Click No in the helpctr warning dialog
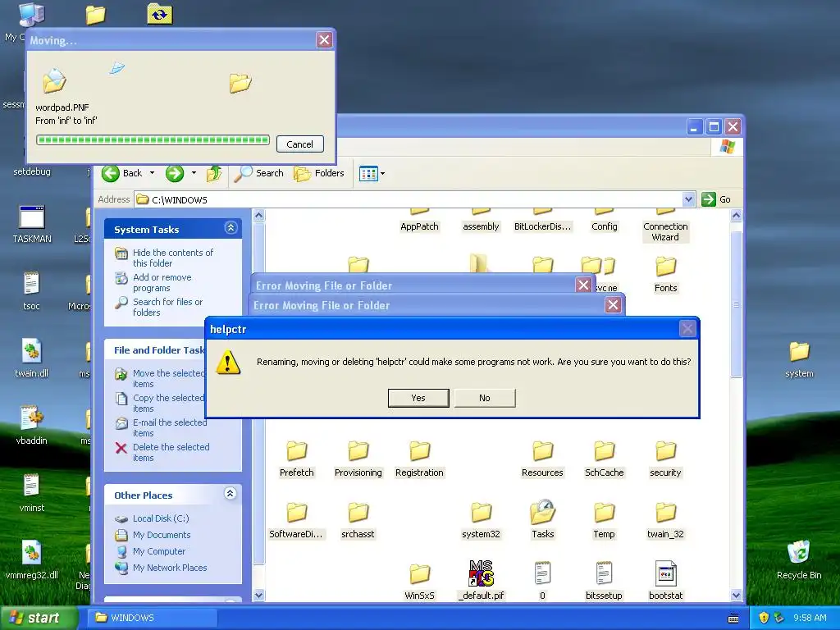Image resolution: width=840 pixels, height=630 pixels. 485,398
